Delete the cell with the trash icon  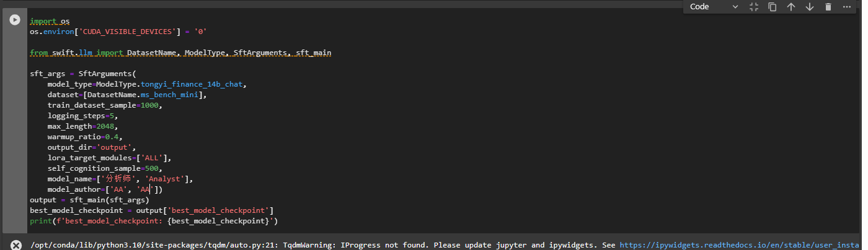828,7
